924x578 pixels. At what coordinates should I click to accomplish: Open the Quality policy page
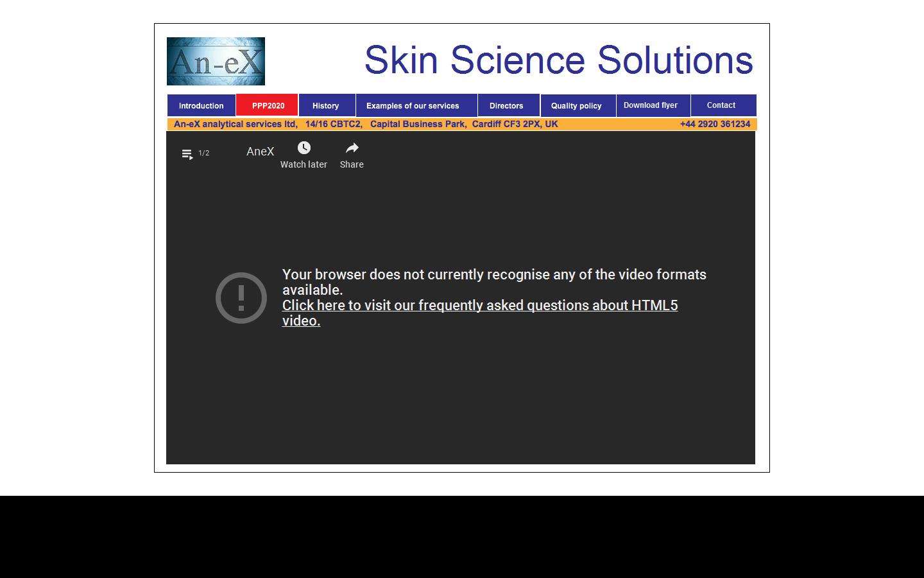coord(576,106)
